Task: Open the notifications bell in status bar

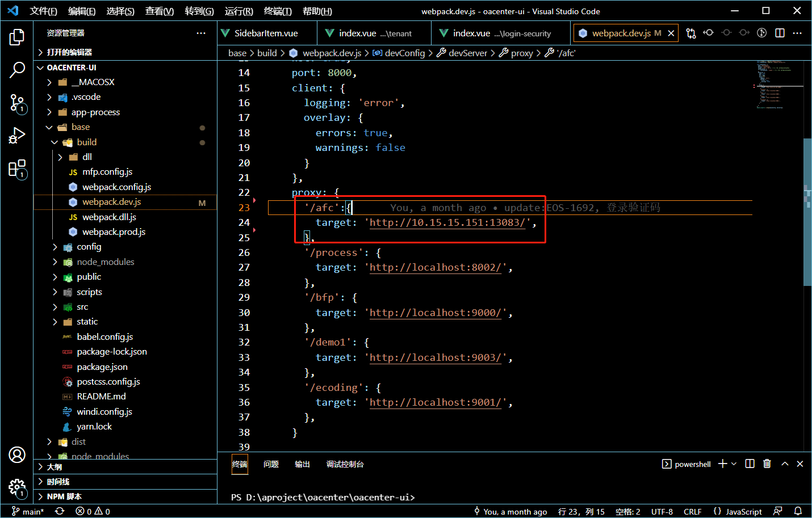Action: 798,511
